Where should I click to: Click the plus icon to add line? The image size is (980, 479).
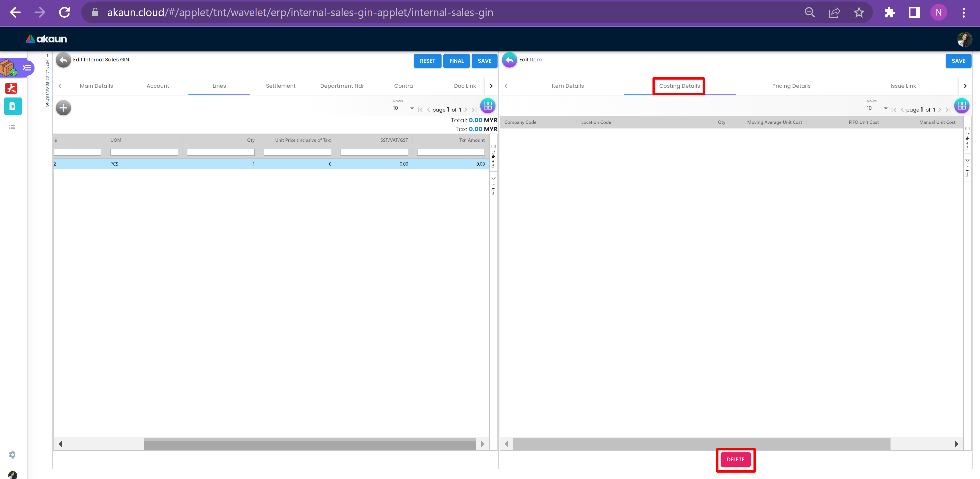[63, 108]
